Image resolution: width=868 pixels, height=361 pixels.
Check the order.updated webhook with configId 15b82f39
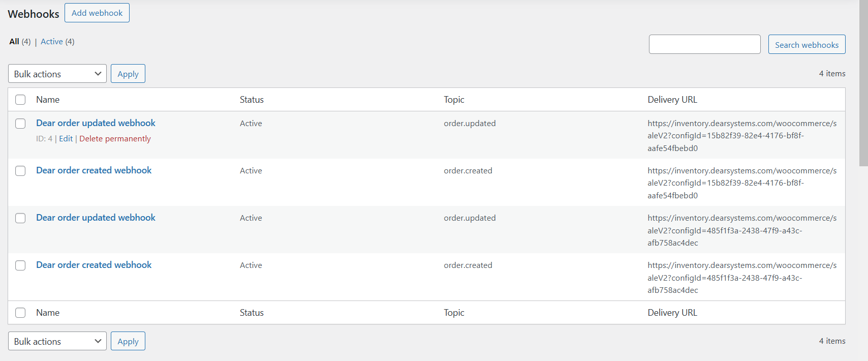click(x=20, y=124)
